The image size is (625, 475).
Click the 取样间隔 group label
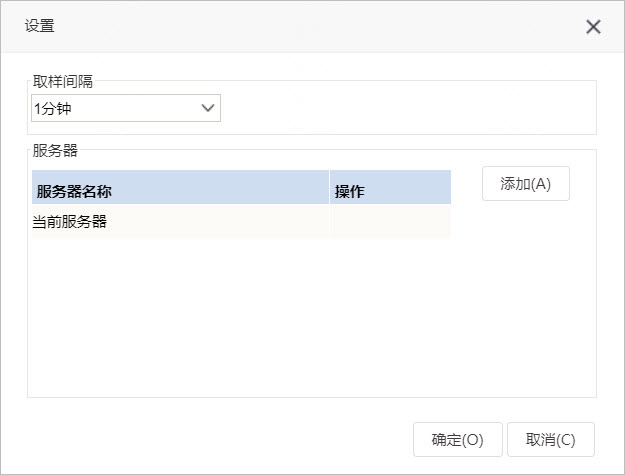click(63, 81)
